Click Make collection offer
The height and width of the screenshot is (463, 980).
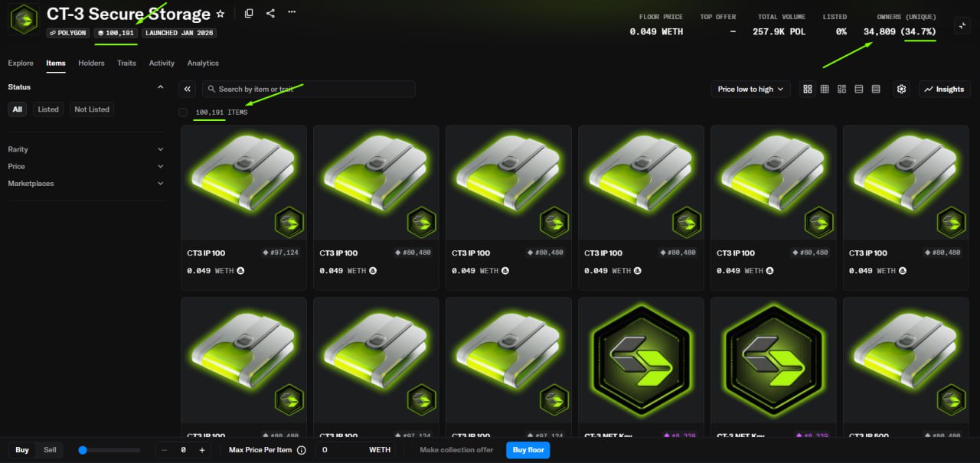coord(456,450)
